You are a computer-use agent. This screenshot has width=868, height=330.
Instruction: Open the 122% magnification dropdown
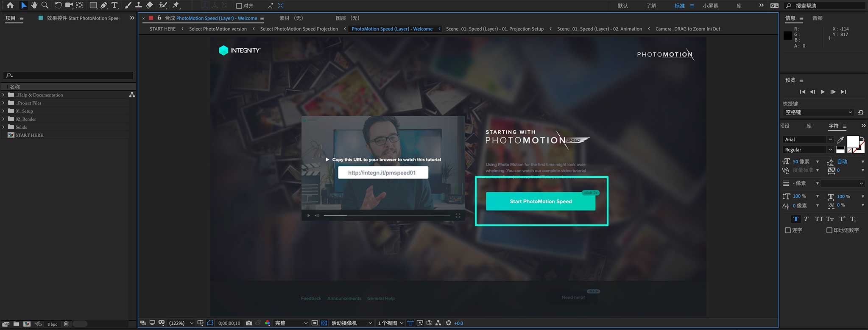(x=181, y=323)
